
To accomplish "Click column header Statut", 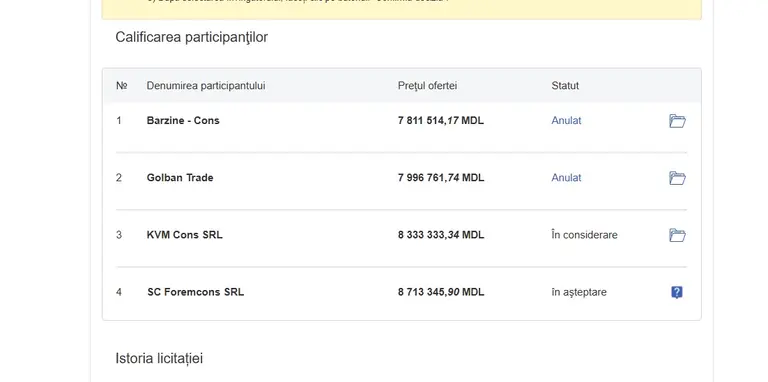I will click(565, 86).
